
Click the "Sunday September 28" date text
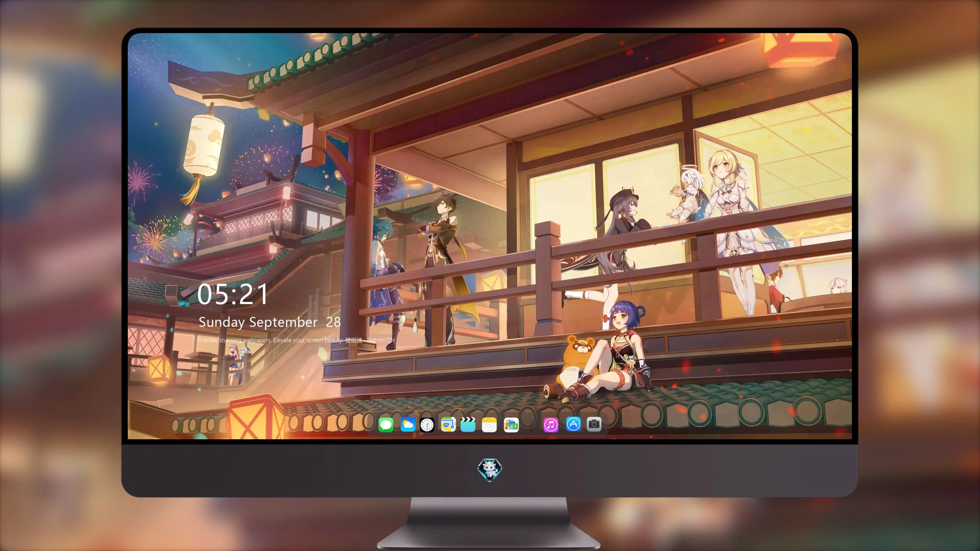point(270,322)
